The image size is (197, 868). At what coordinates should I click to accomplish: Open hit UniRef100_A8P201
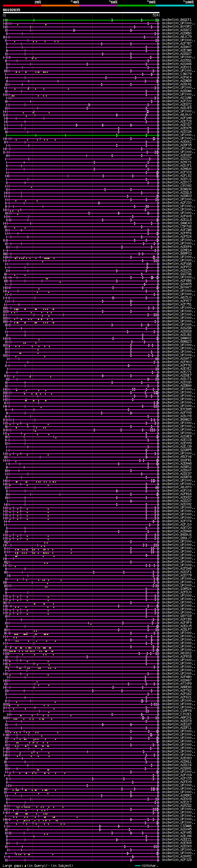(x=176, y=717)
